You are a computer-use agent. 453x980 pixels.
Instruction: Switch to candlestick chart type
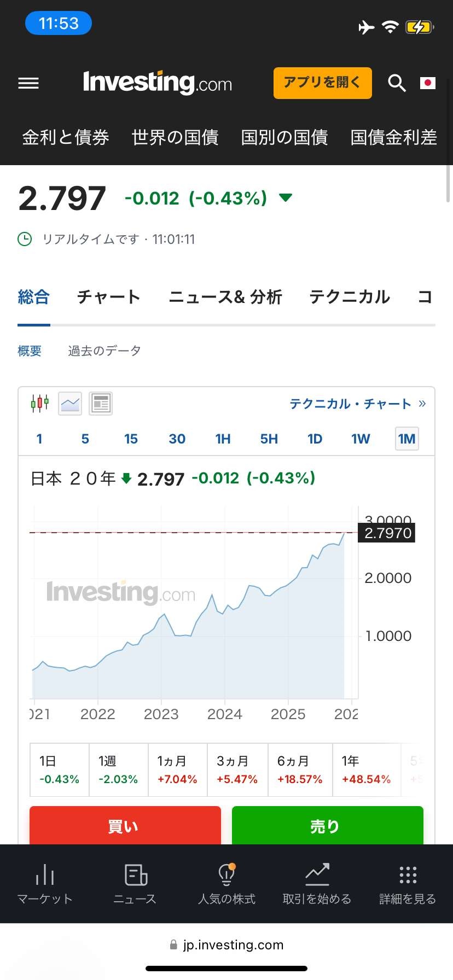pyautogui.click(x=39, y=404)
